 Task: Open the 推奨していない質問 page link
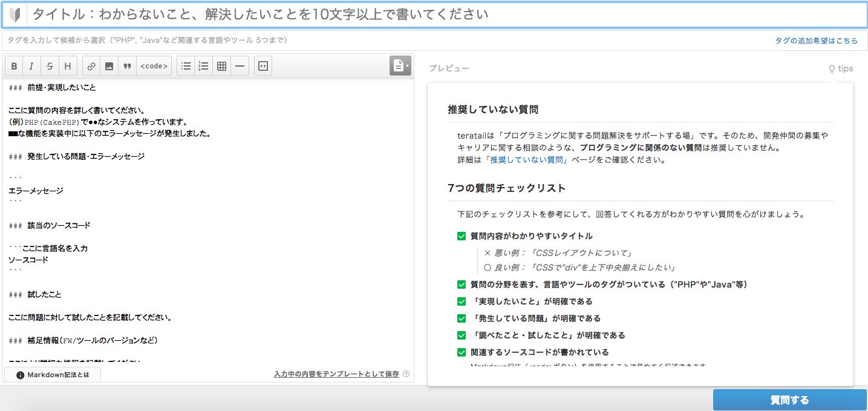(x=526, y=160)
